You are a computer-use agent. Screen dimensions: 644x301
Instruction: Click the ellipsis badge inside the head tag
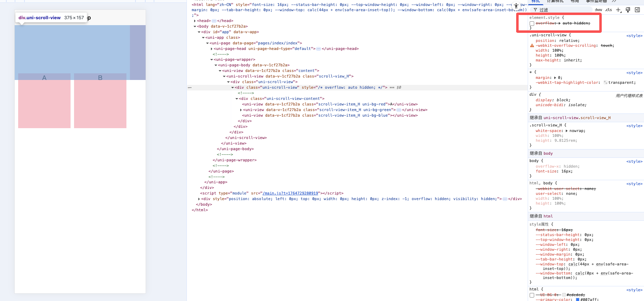click(x=214, y=21)
